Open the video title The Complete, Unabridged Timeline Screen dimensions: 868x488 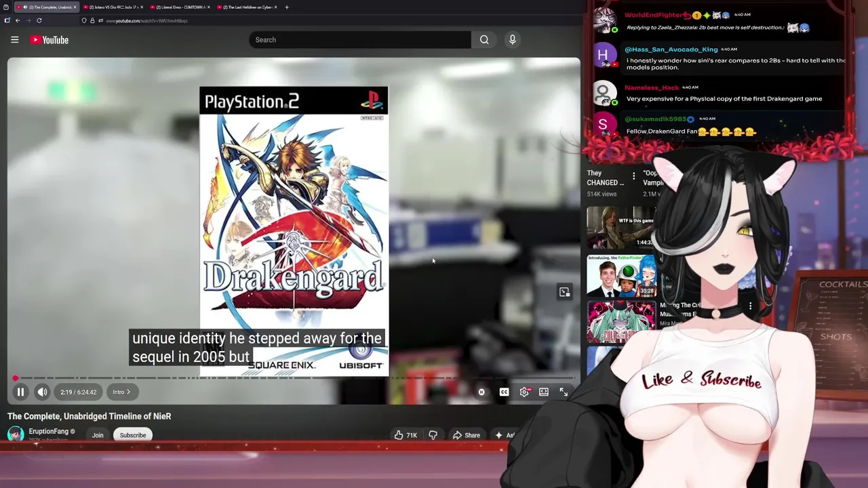(90, 416)
